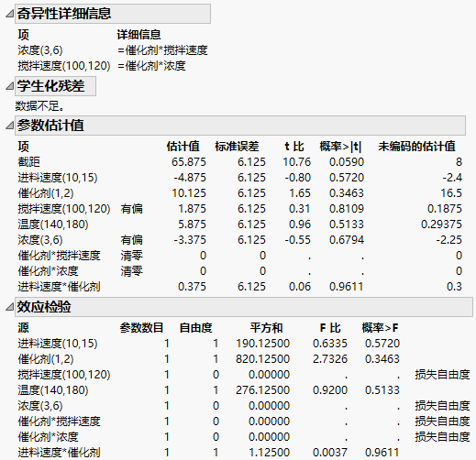Select the 未编码的估计值 column header
Viewport: 476px width, 460px height.
[416, 147]
